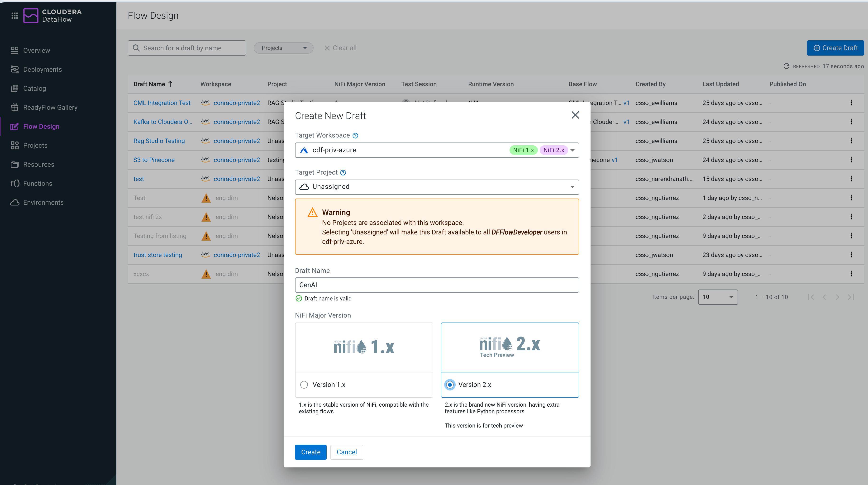Click the GenAI Draft Name input field
This screenshot has width=868, height=485.
[x=437, y=285]
